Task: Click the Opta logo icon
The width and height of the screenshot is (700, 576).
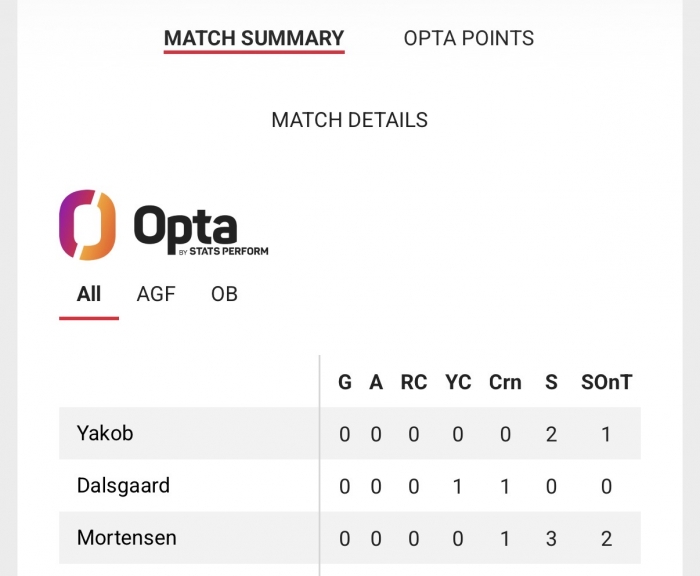Action: point(87,225)
